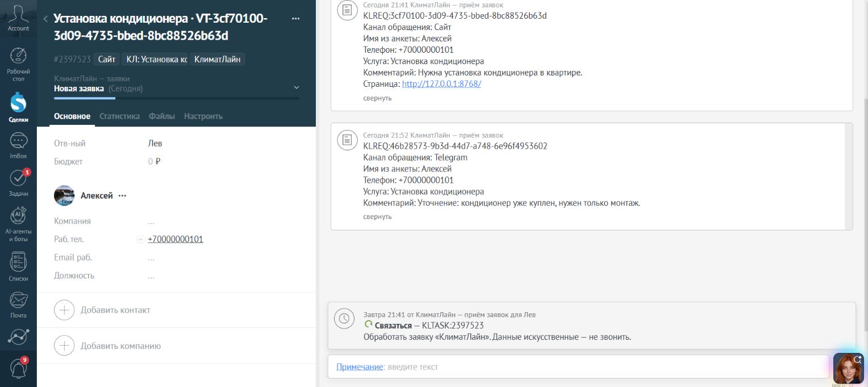Switch to the Статистика tab

[119, 116]
